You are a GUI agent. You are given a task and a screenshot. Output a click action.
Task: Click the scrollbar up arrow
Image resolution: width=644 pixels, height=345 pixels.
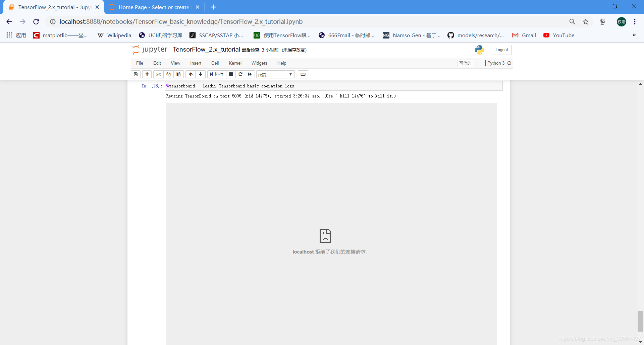coord(640,84)
